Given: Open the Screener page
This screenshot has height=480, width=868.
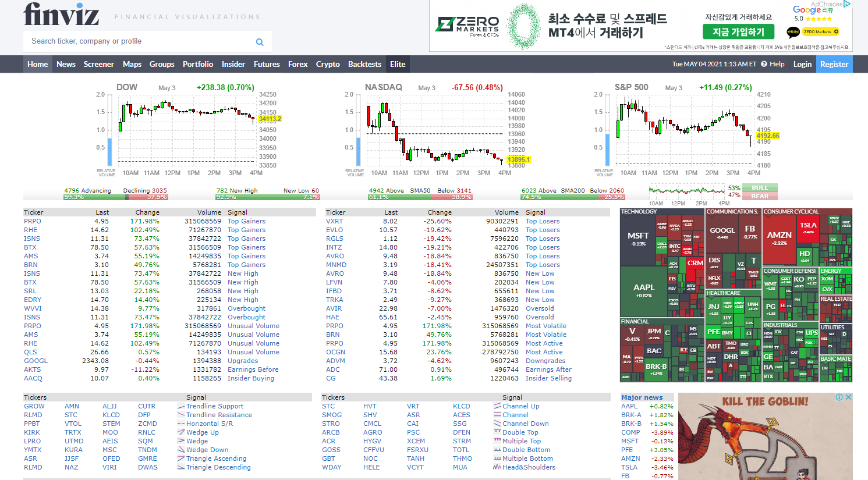Looking at the screenshot, I should point(98,64).
